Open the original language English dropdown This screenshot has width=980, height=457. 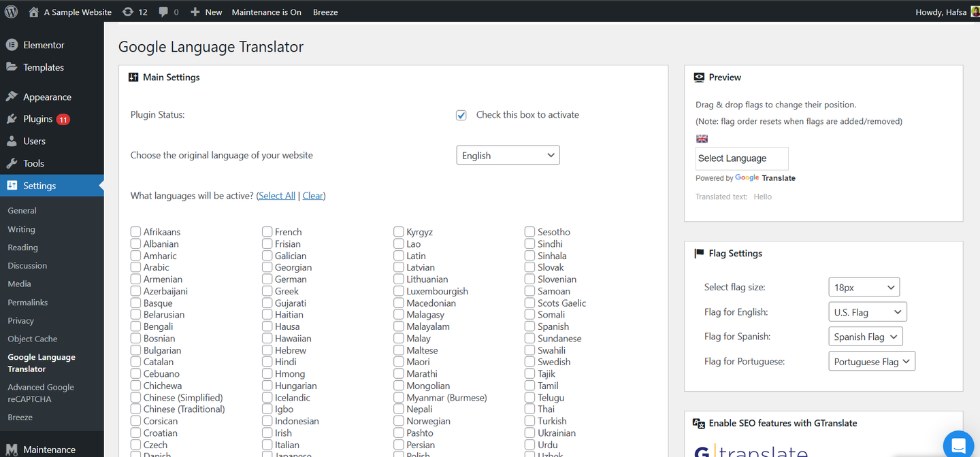coord(508,155)
